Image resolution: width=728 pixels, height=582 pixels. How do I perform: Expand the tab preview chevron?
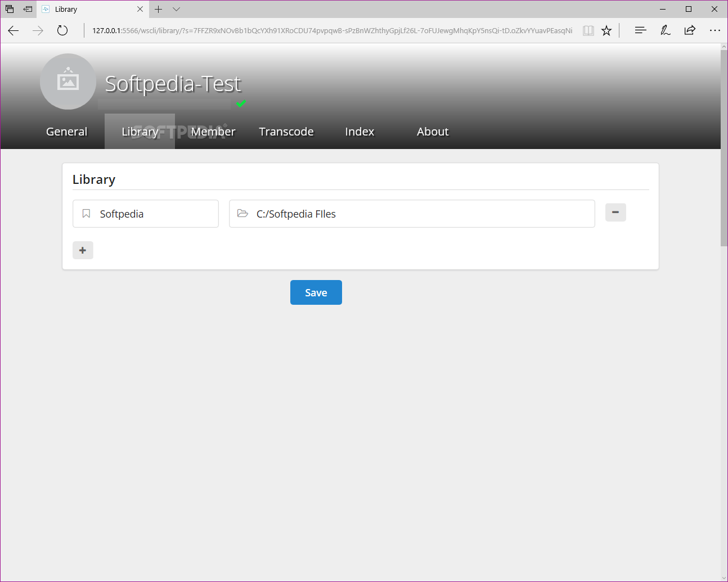pos(177,9)
